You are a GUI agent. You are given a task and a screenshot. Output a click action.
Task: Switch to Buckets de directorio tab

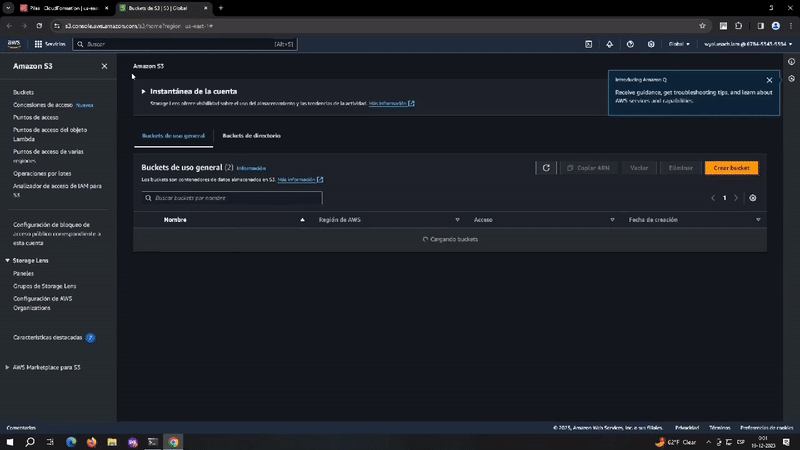tap(251, 136)
